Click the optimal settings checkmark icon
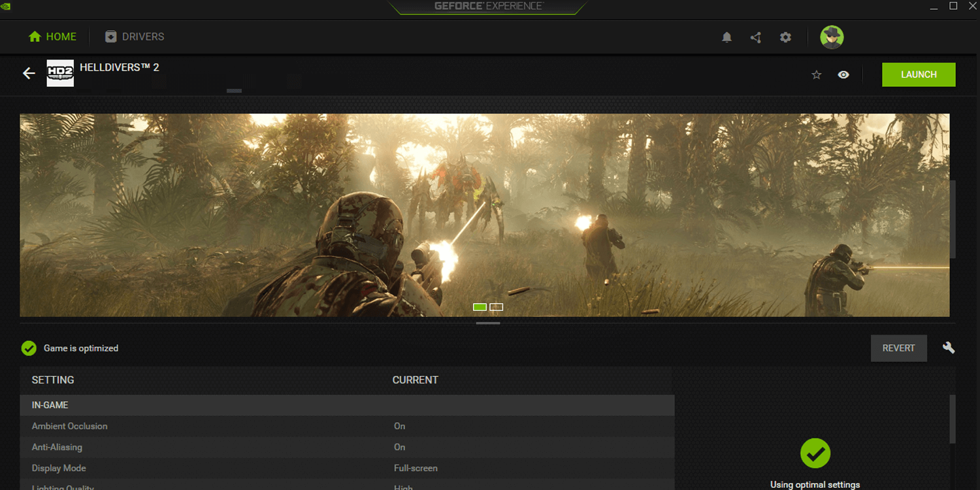The image size is (980, 490). tap(815, 453)
